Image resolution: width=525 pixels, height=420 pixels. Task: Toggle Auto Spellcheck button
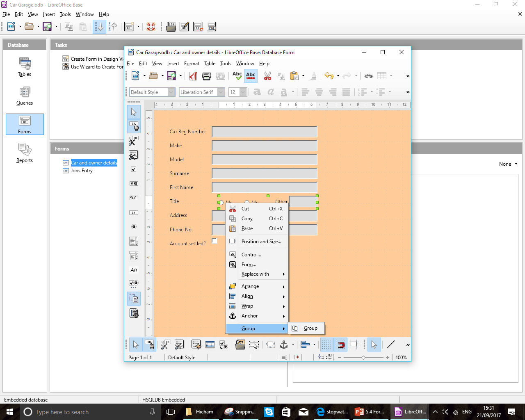click(x=251, y=76)
